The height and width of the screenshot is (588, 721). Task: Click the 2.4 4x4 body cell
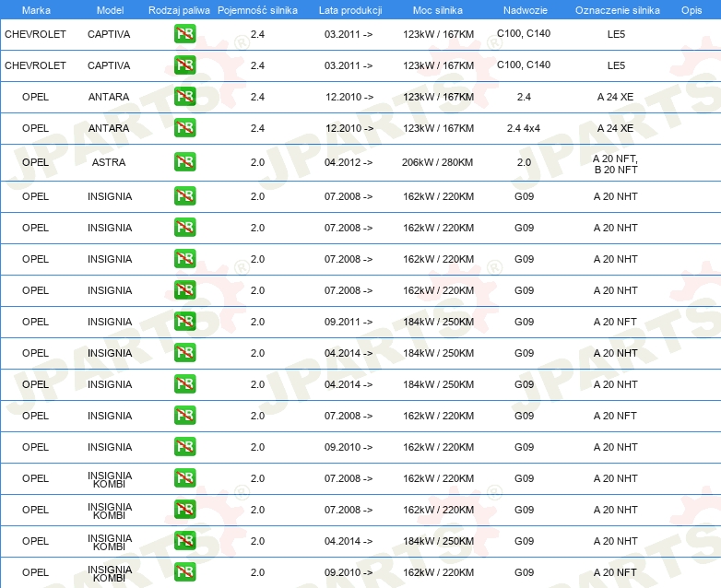pos(524,128)
